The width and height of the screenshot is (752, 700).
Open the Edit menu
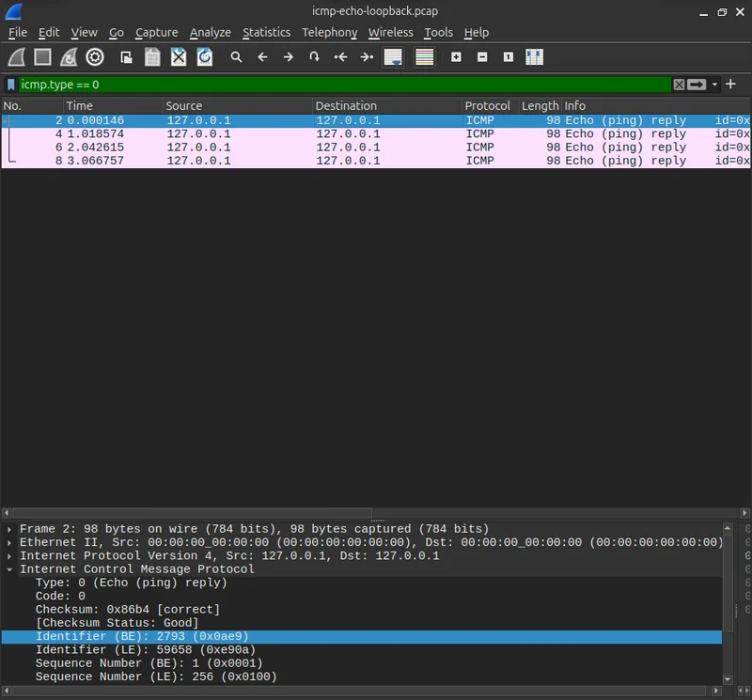(49, 33)
